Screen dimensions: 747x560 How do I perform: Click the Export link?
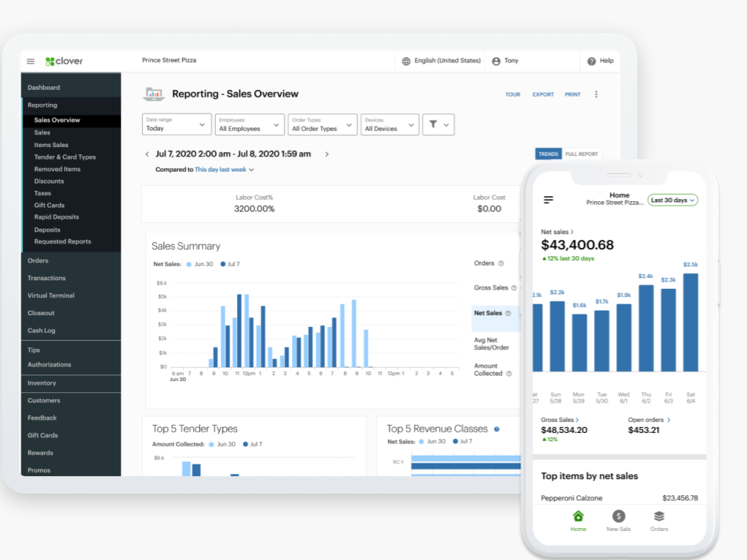[543, 95]
